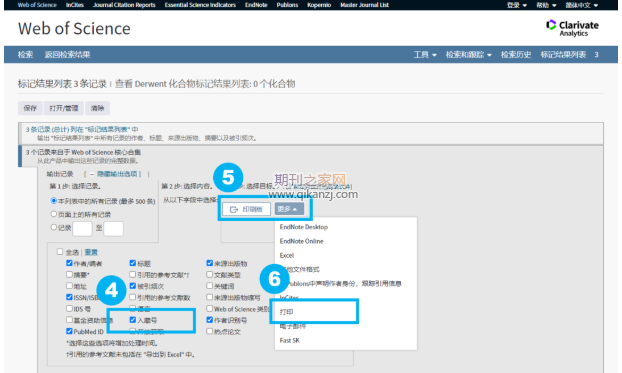Toggle the 摘要 checkbox
Screen dimensions: 622x373
pos(69,274)
